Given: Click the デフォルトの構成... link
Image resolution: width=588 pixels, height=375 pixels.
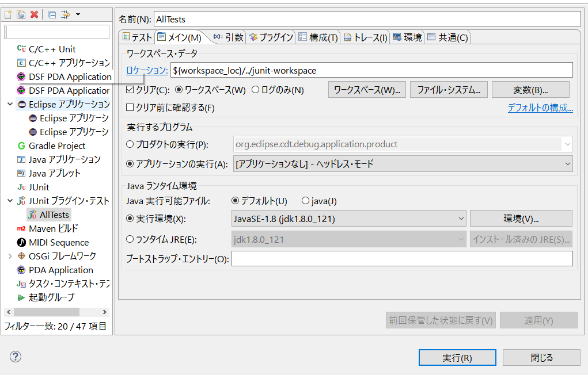Looking at the screenshot, I should pos(540,108).
